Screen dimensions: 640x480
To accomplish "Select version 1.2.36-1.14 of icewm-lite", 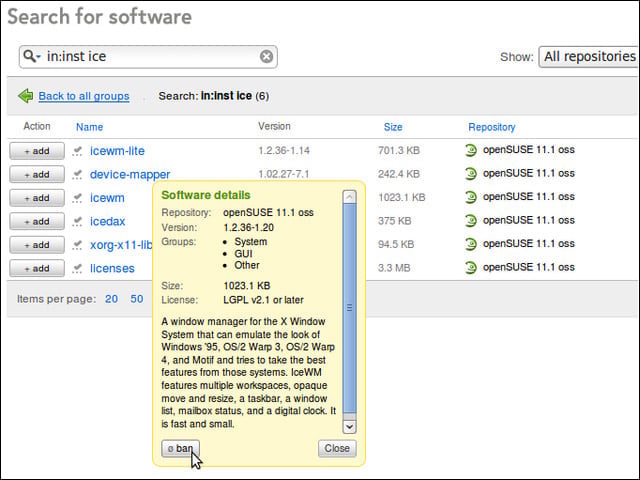I will point(284,151).
